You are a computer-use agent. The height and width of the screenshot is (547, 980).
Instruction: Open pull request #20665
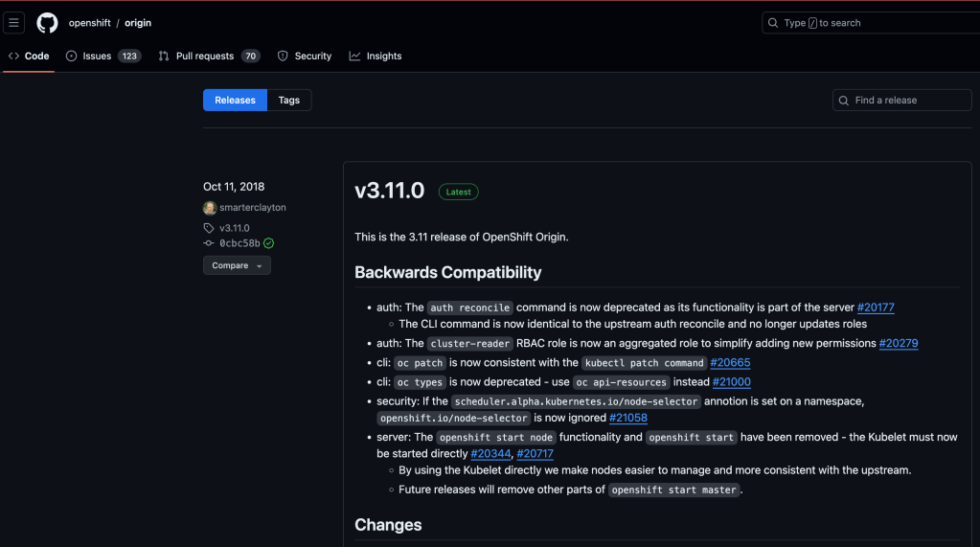click(x=730, y=362)
